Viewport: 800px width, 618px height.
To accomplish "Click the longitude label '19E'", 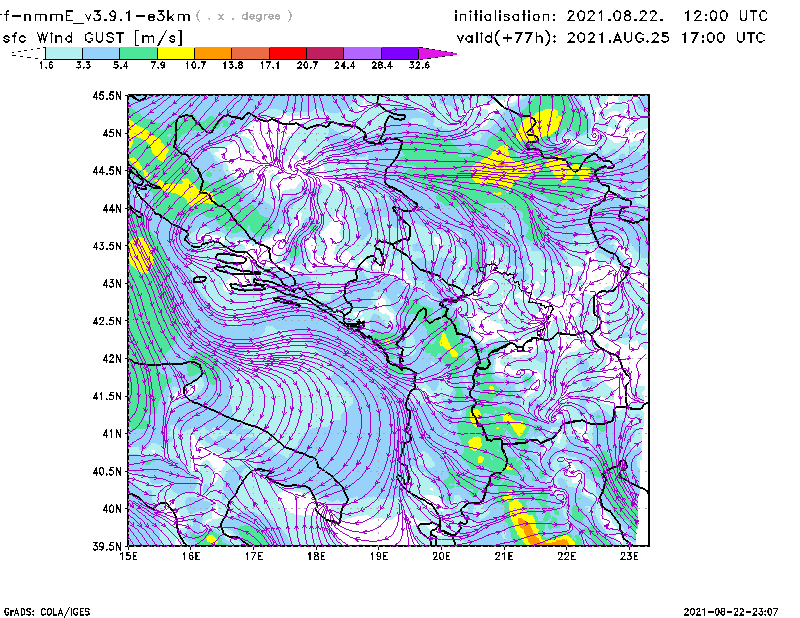I will point(379,556).
